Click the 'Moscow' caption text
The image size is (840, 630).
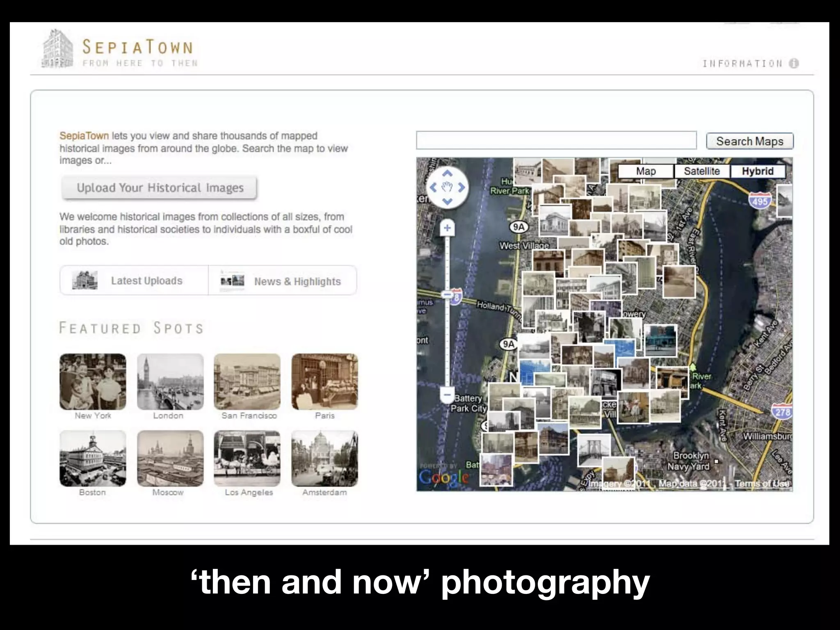coord(168,492)
